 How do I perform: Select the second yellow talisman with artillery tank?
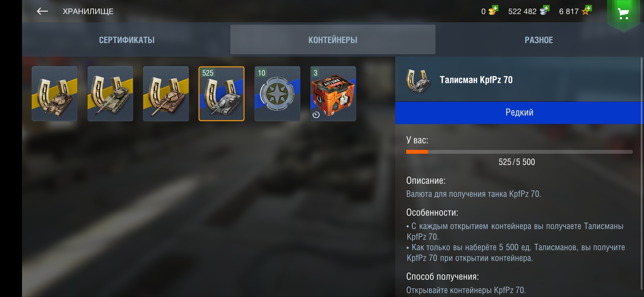pos(110,94)
